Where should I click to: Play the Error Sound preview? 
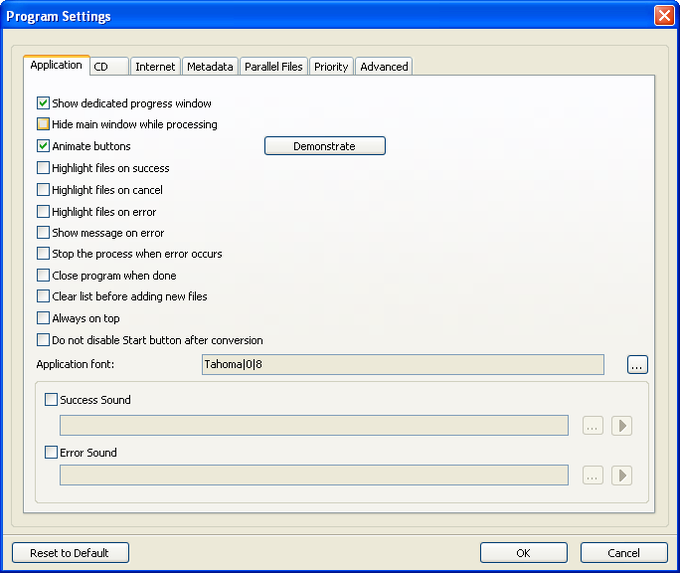tap(622, 476)
